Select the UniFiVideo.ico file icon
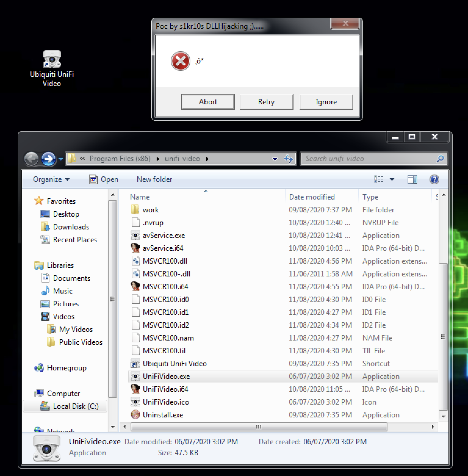 click(x=135, y=402)
